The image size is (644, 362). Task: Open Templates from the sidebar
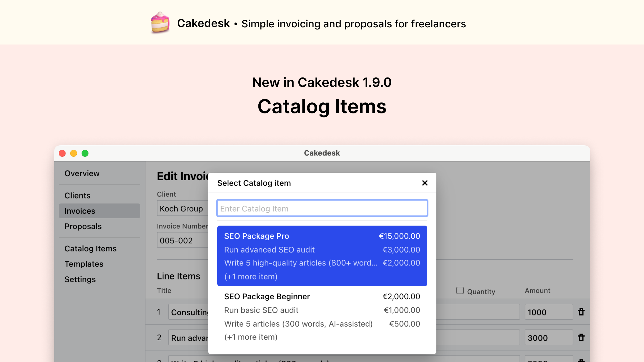[84, 264]
